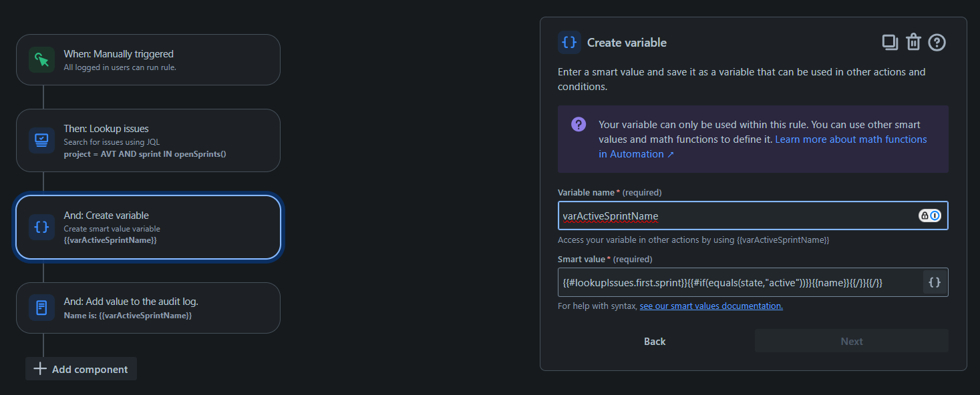Click the lock icon in Variable name field
This screenshot has width=980, height=395.
(x=925, y=215)
